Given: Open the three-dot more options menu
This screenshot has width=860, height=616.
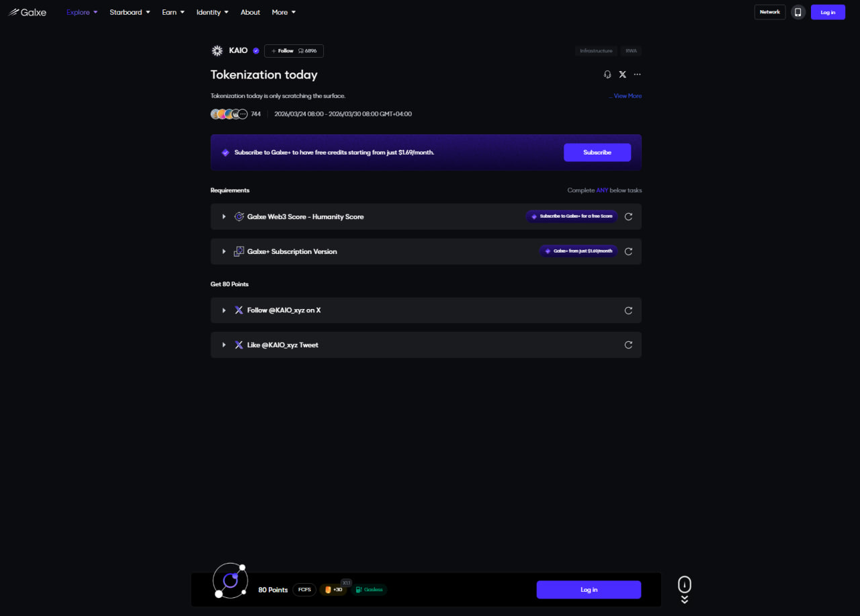Looking at the screenshot, I should (637, 75).
